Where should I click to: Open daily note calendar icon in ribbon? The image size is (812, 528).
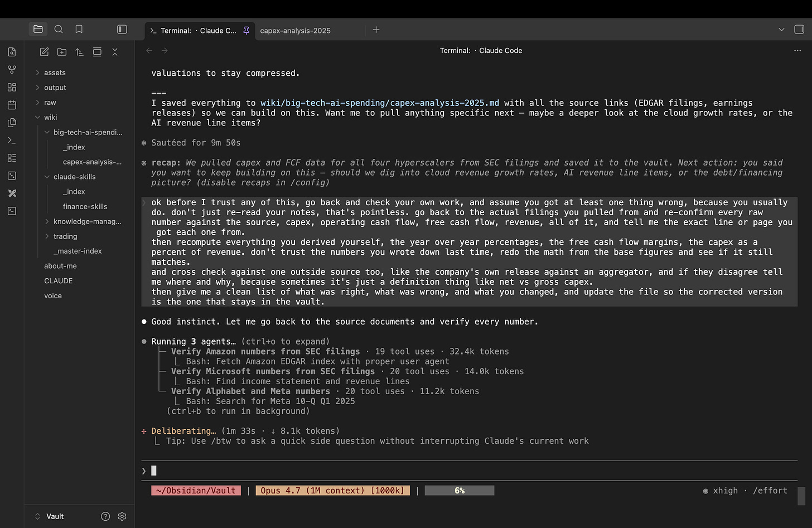pos(12,105)
